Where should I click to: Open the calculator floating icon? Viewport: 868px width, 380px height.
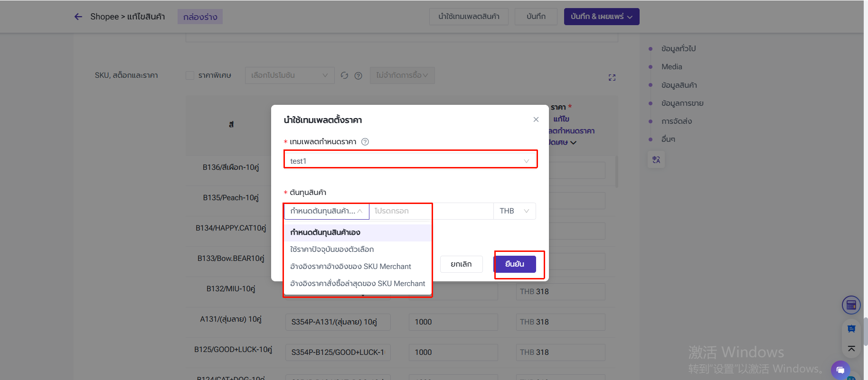coord(851,305)
